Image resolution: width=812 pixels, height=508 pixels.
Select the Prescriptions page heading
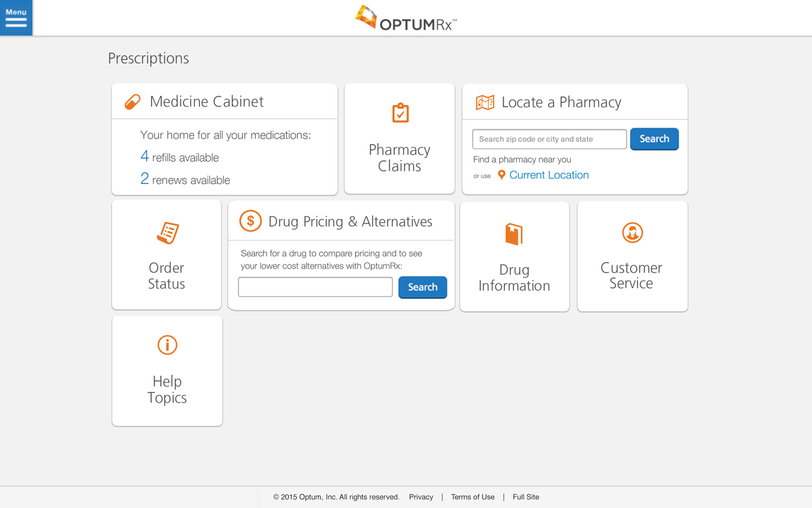(148, 58)
